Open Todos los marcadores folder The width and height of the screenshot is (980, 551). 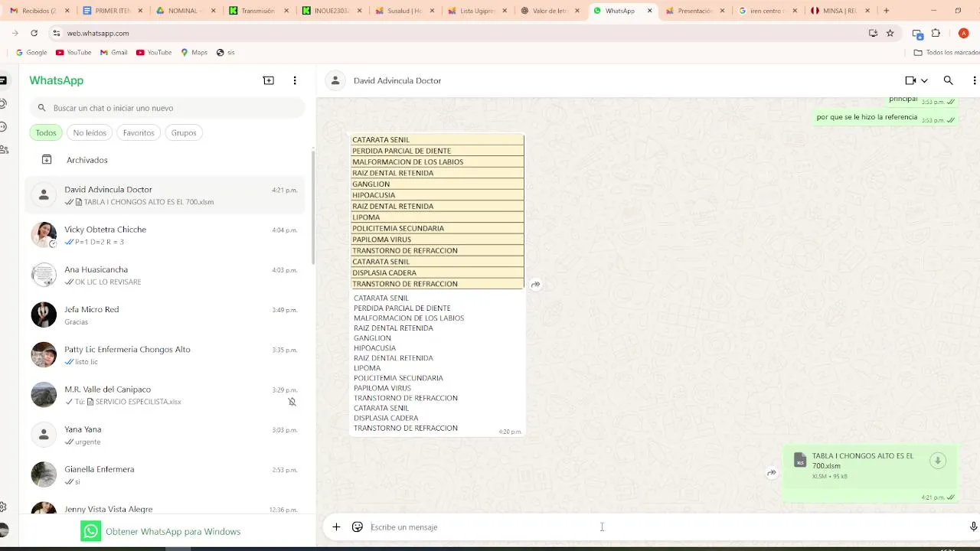point(946,53)
